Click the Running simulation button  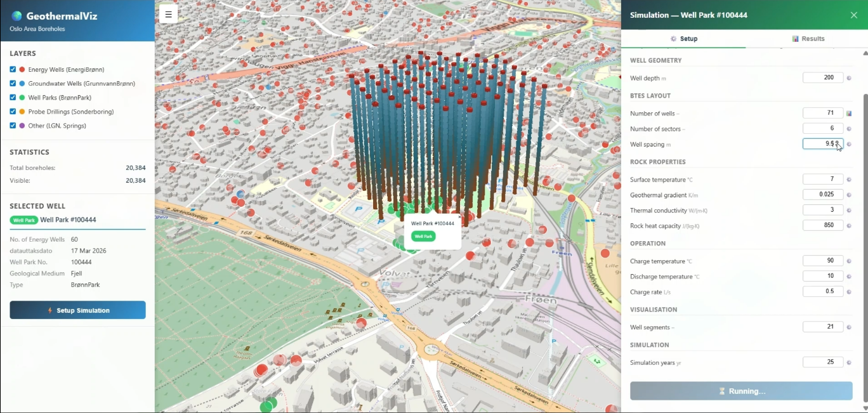click(x=741, y=391)
